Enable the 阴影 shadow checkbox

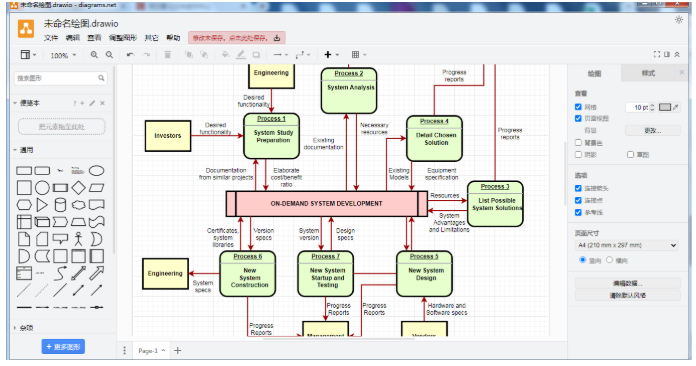click(x=578, y=154)
